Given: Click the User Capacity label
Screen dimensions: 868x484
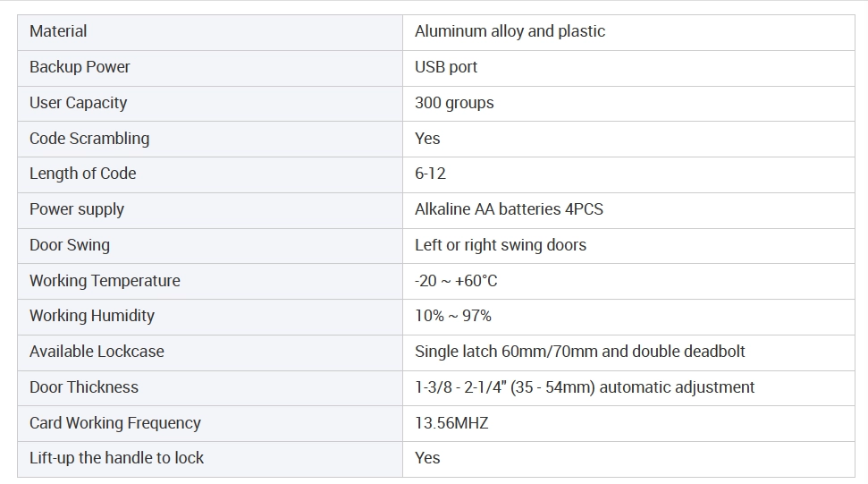Looking at the screenshot, I should coord(78,103).
